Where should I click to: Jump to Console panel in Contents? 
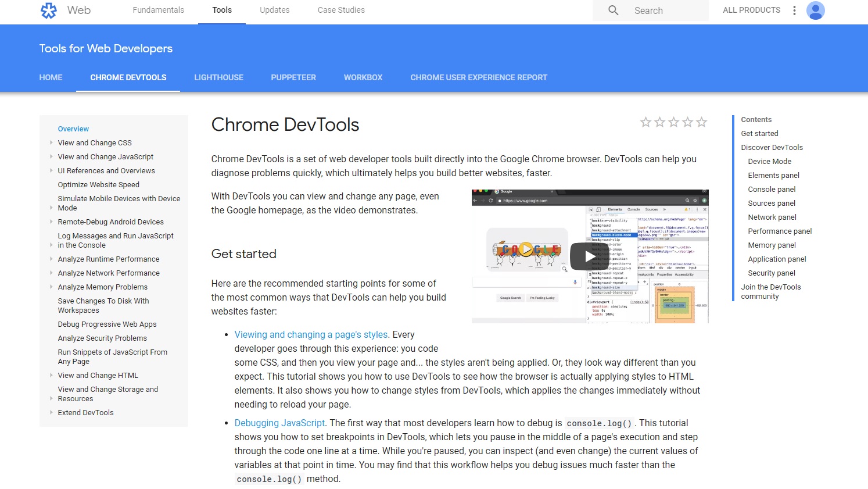(x=772, y=189)
